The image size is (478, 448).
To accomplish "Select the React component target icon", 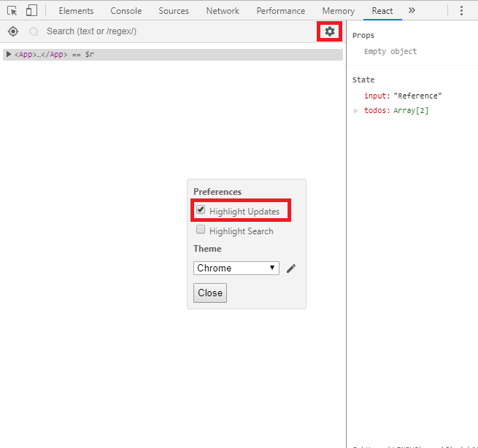I will coord(13,31).
